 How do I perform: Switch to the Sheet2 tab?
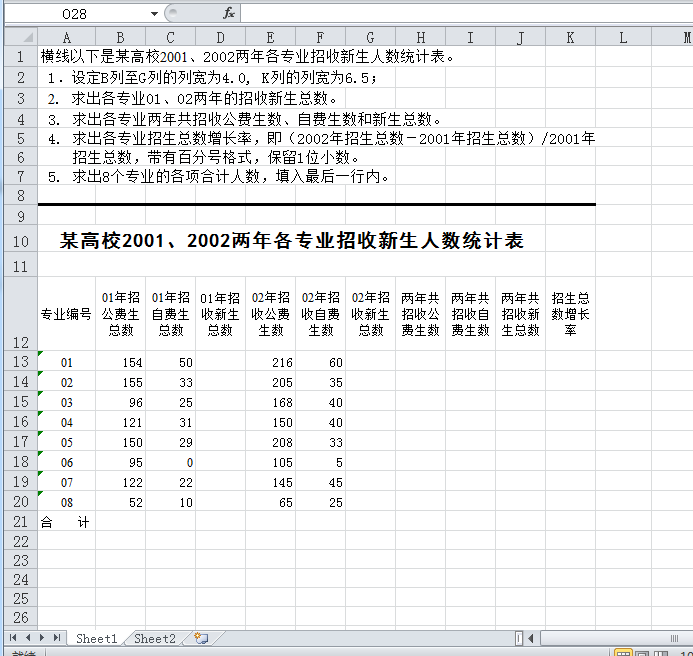[155, 638]
